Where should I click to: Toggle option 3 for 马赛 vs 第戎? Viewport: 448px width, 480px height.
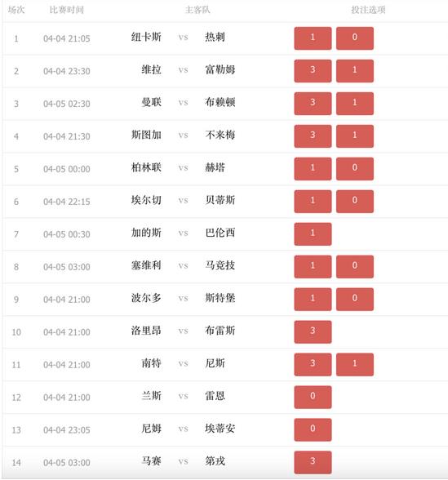[x=313, y=462]
